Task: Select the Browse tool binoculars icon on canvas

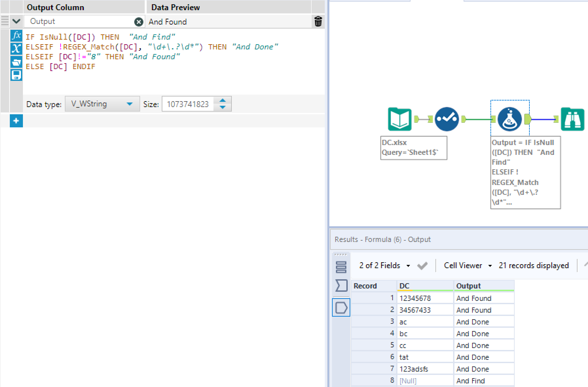Action: [x=572, y=120]
